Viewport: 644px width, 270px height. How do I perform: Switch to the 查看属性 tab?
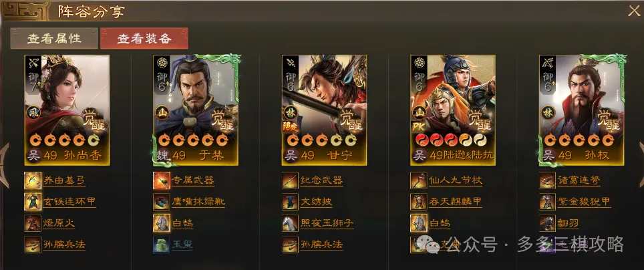point(54,39)
